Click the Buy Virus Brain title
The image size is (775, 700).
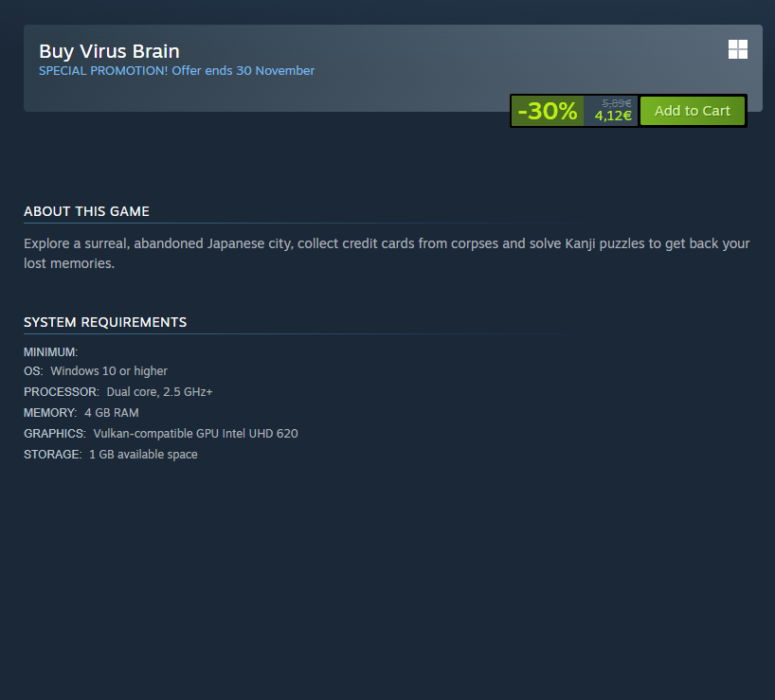click(109, 51)
